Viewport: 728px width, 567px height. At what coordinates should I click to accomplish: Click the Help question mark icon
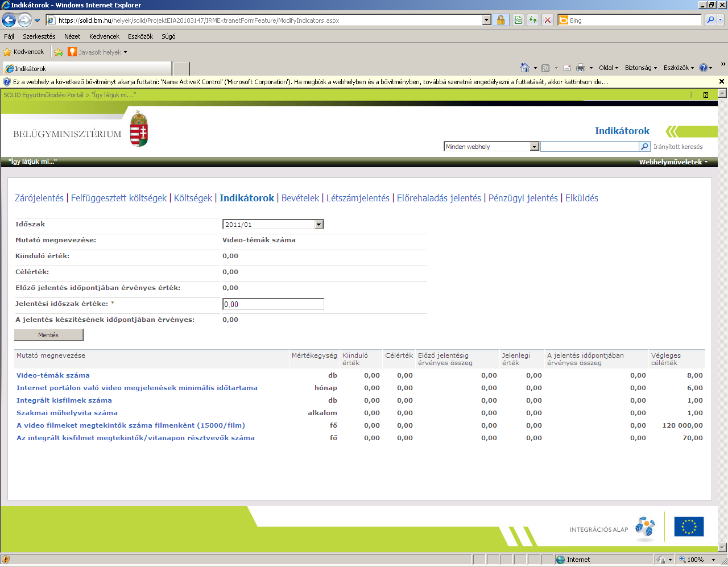(704, 68)
